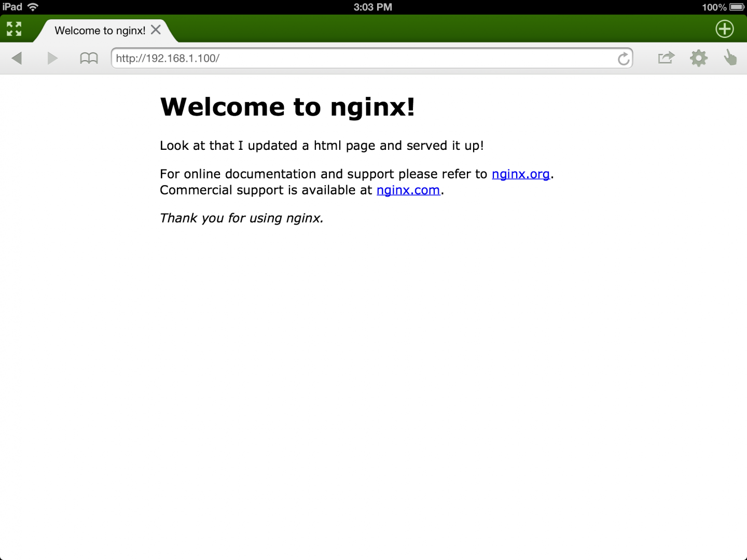The height and width of the screenshot is (560, 747).
Task: Open browser settings gear
Action: click(699, 58)
